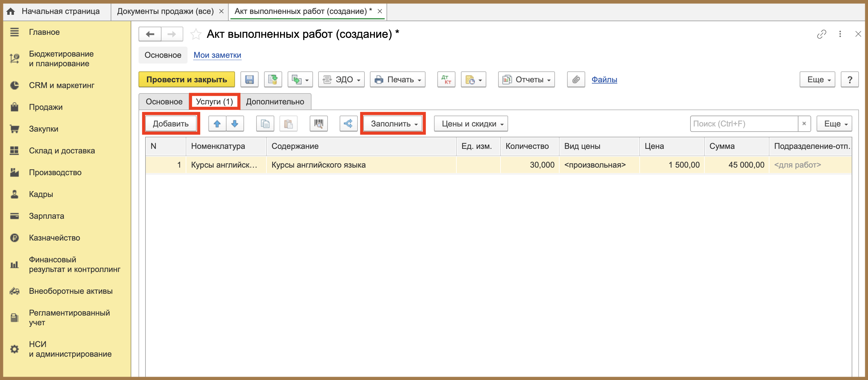Select the Сумма cell 45 000,00
868x380 pixels.
click(x=736, y=165)
